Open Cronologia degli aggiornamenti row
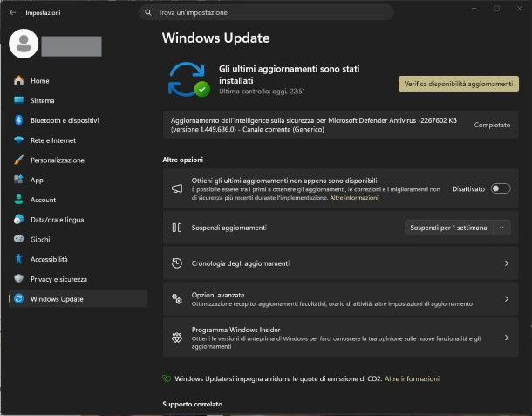 pos(341,263)
